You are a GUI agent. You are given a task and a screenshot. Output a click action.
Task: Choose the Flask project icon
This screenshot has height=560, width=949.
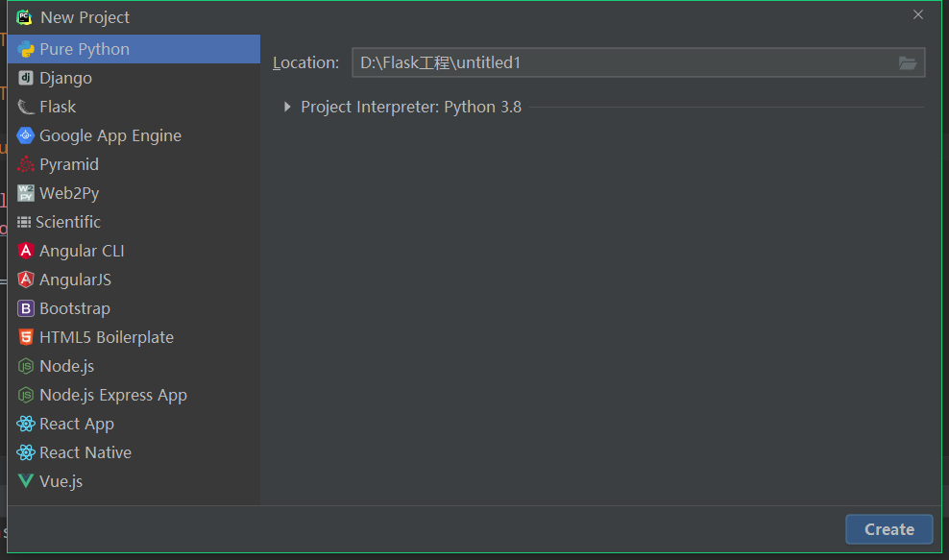[x=25, y=107]
